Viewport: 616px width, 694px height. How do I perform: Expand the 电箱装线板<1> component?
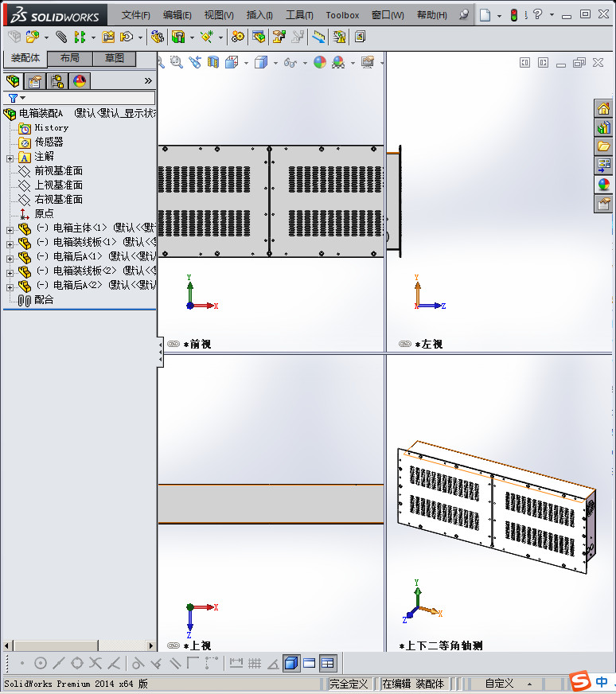click(x=10, y=244)
